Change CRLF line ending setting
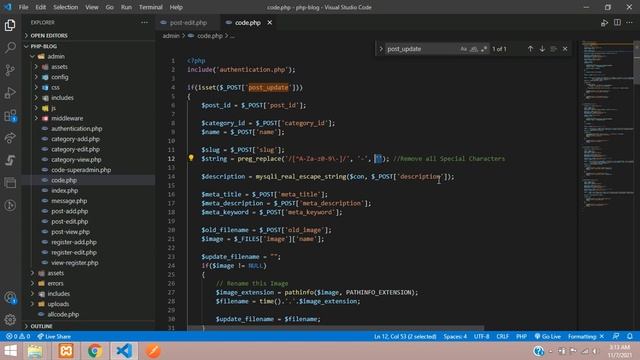 pos(502,336)
